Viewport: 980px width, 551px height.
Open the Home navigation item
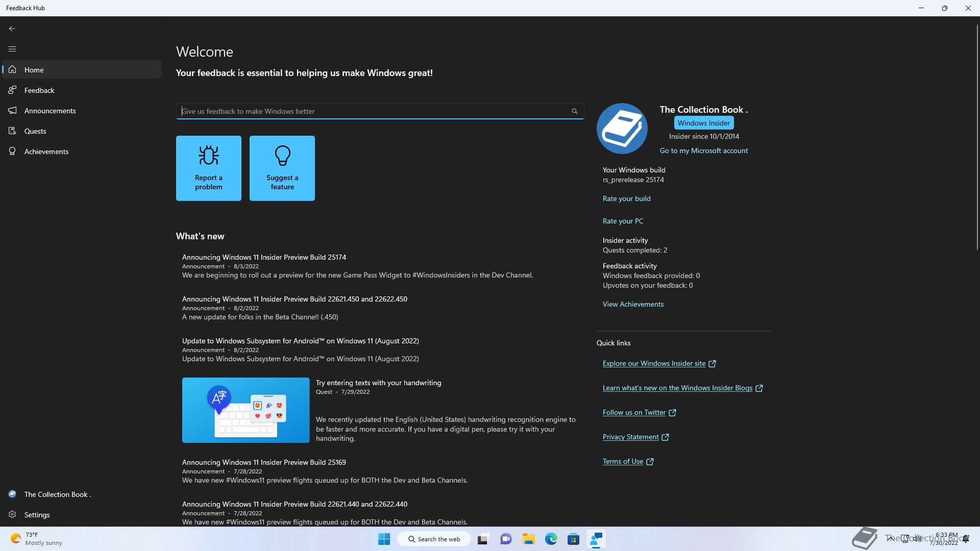tap(82, 70)
